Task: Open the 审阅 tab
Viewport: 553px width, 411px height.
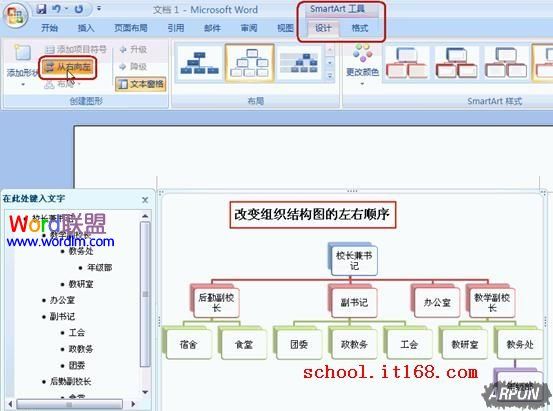Action: pyautogui.click(x=249, y=28)
